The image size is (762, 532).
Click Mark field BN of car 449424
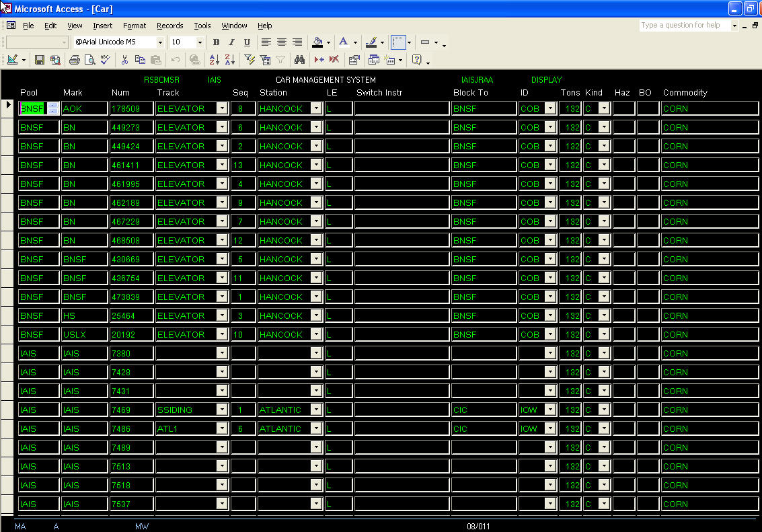85,146
